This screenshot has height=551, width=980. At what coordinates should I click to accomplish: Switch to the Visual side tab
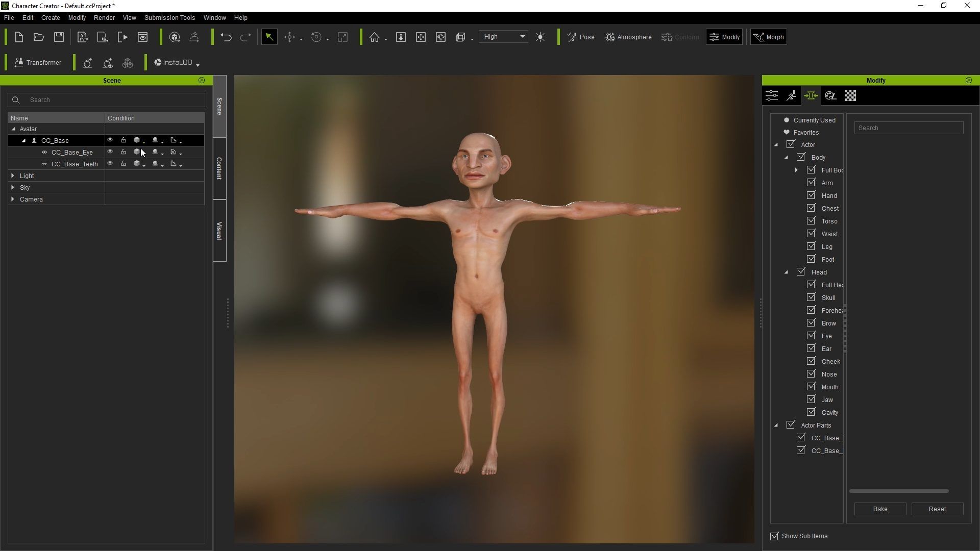pyautogui.click(x=219, y=231)
